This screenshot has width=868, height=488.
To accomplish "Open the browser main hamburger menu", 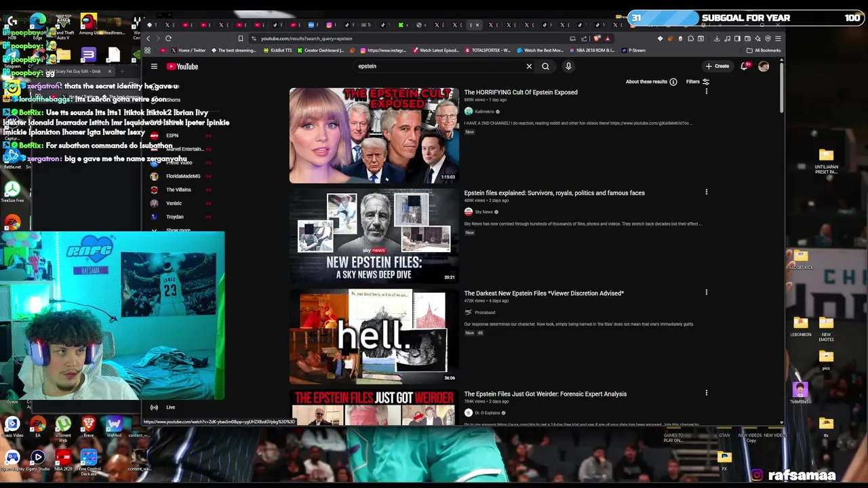I will 778,39.
